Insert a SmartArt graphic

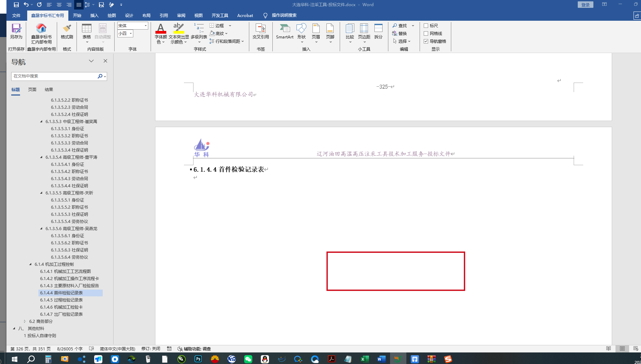click(285, 32)
